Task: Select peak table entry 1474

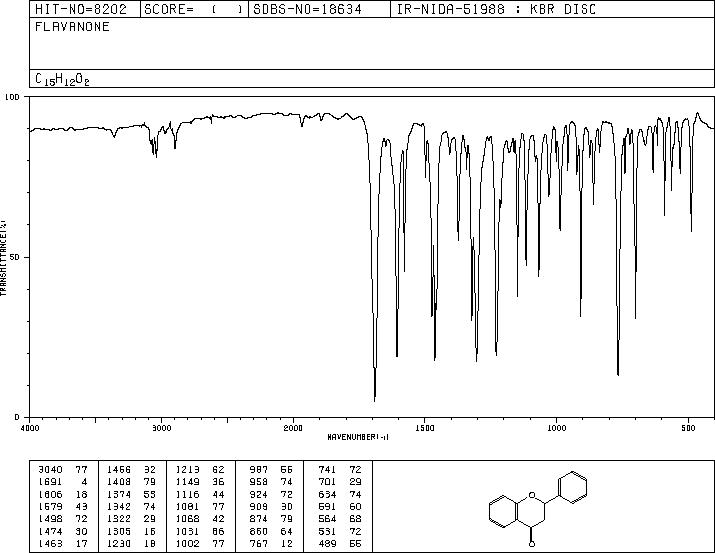Action: click(62, 532)
